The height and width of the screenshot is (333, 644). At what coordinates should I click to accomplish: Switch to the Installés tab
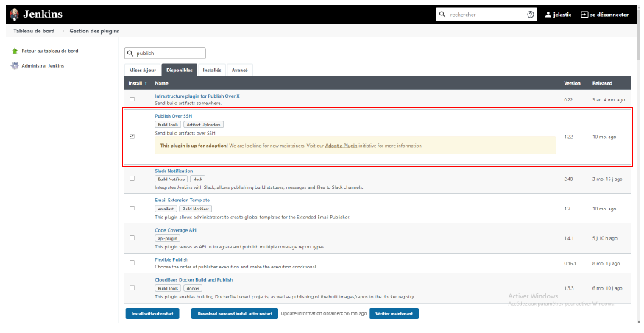pos(211,70)
